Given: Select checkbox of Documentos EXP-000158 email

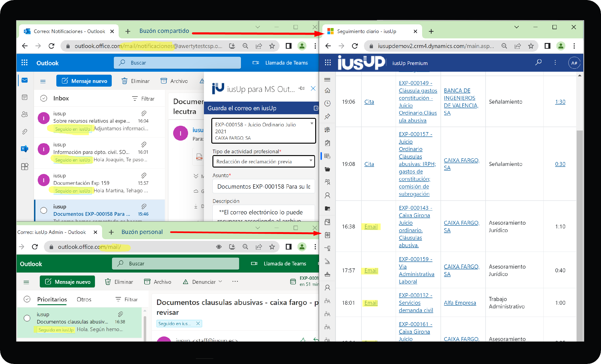Looking at the screenshot, I should click(44, 210).
